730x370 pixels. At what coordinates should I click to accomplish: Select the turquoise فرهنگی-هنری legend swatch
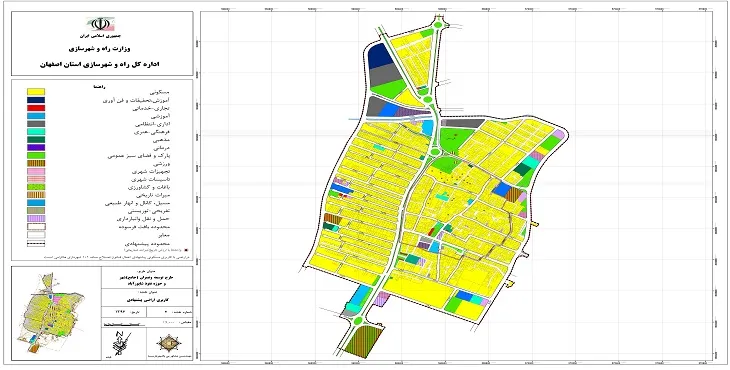click(36, 132)
